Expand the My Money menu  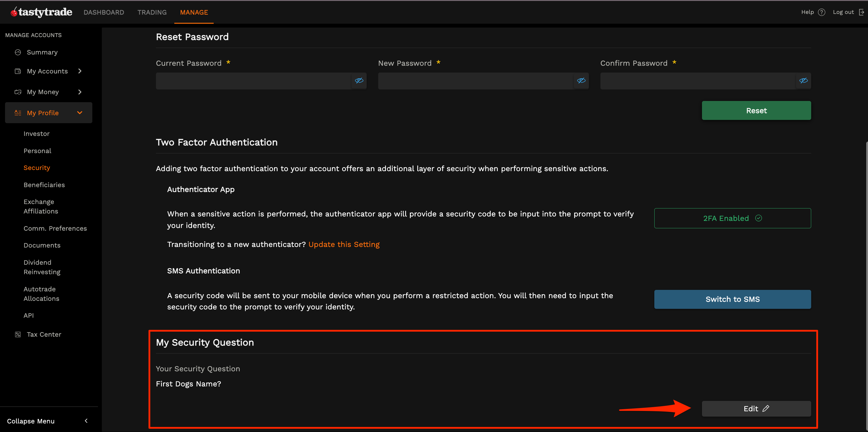point(80,92)
